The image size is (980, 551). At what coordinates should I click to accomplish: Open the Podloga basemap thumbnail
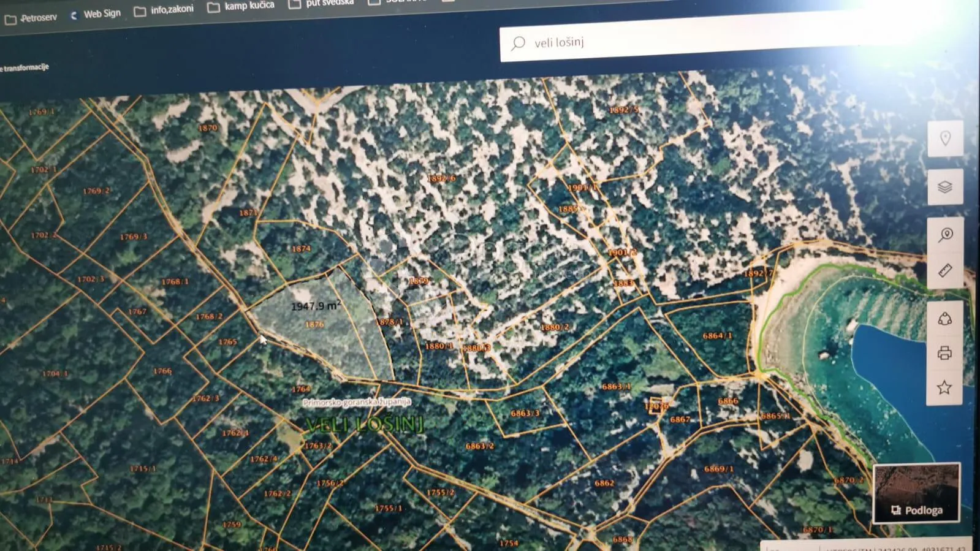(916, 493)
